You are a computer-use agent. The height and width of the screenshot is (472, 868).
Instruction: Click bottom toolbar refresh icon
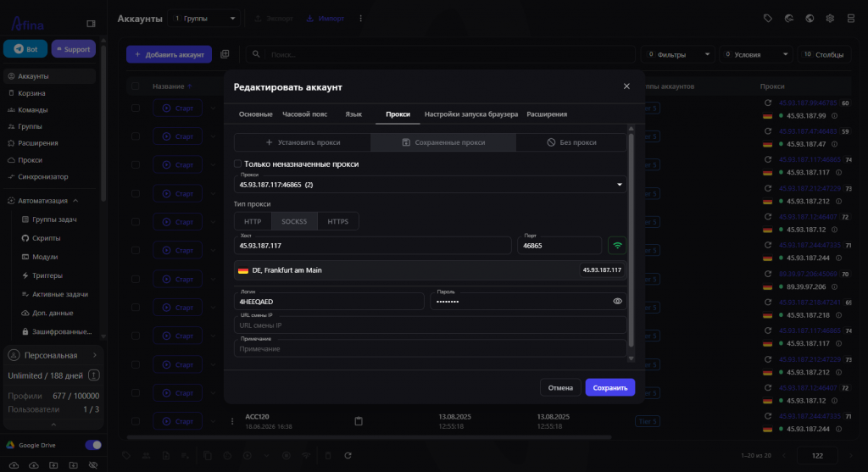348,455
